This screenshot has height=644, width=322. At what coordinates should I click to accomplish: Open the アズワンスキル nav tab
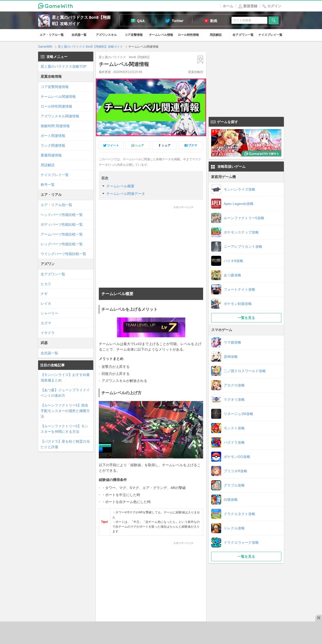(106, 35)
